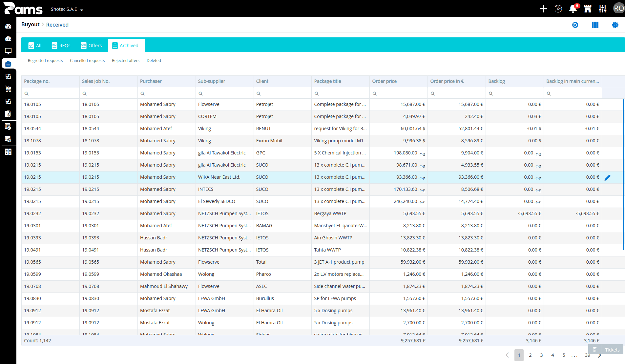Open the notifications bell icon
625x364 pixels.
tap(573, 9)
